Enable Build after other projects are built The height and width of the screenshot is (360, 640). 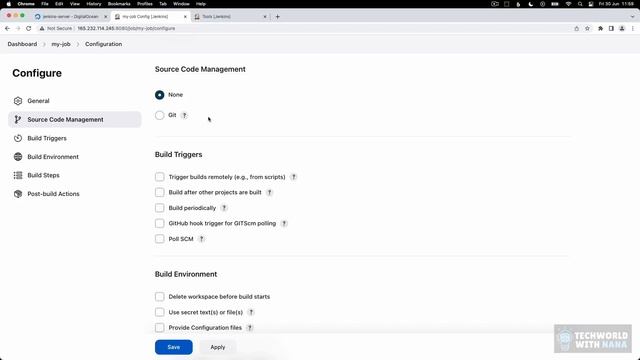click(160, 192)
